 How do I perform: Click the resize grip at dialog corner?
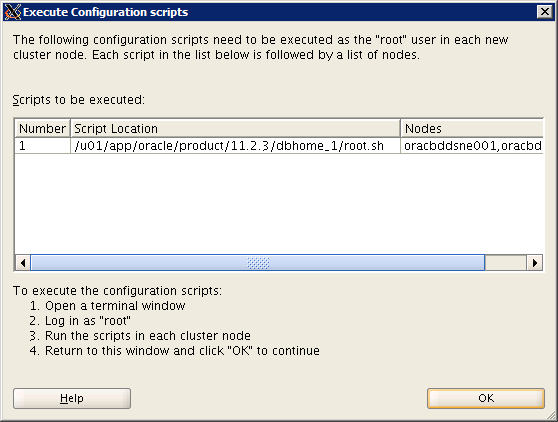click(x=551, y=415)
